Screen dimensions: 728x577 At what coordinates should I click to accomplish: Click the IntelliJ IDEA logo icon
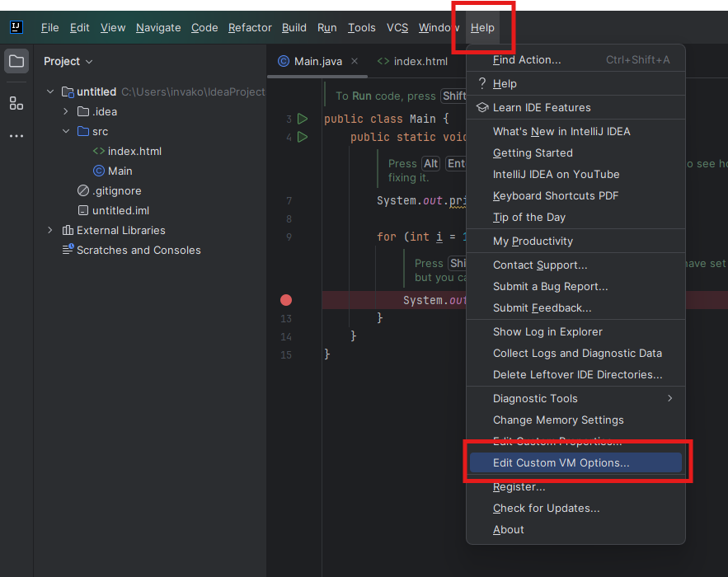(x=16, y=27)
